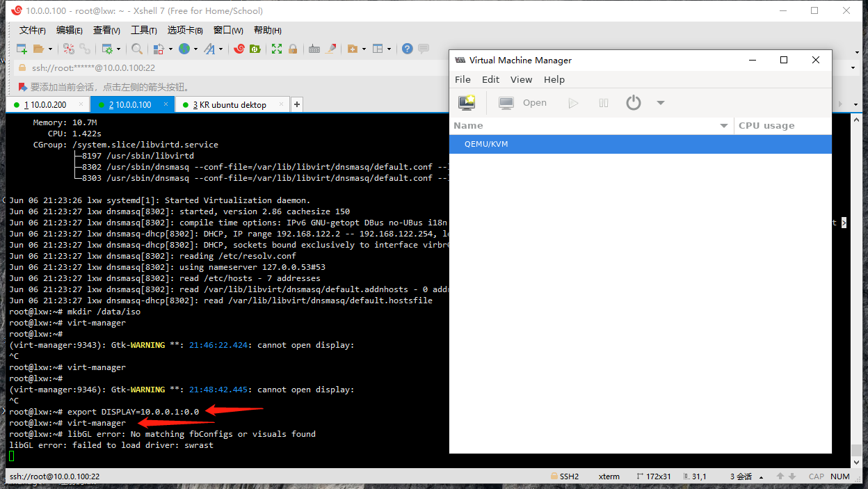
Task: Switch to the KR ubuntu dektop tab
Action: coord(232,104)
